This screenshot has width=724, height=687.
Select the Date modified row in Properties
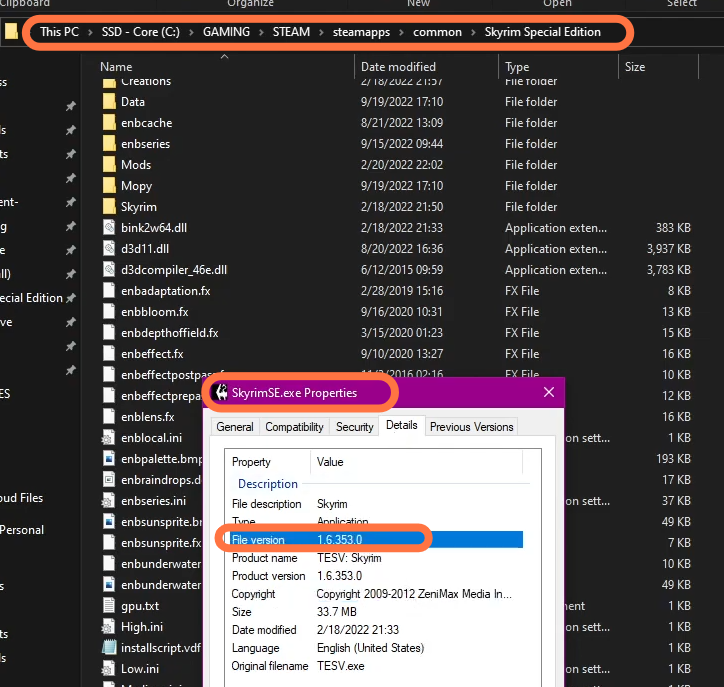(x=376, y=630)
